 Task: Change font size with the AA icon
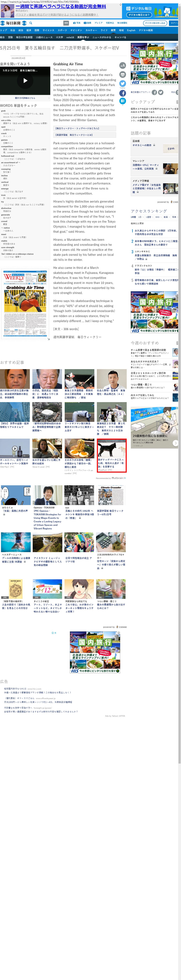point(123,65)
